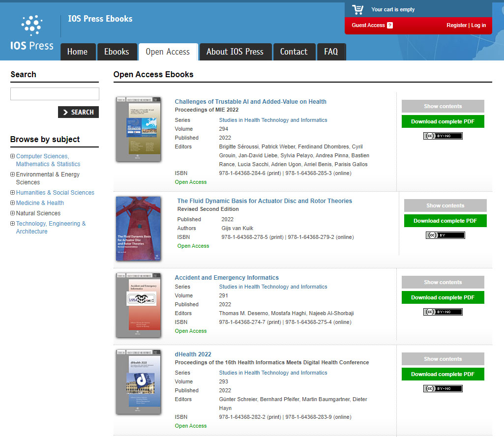Open title Accident and Emergency Informatics

227,278
